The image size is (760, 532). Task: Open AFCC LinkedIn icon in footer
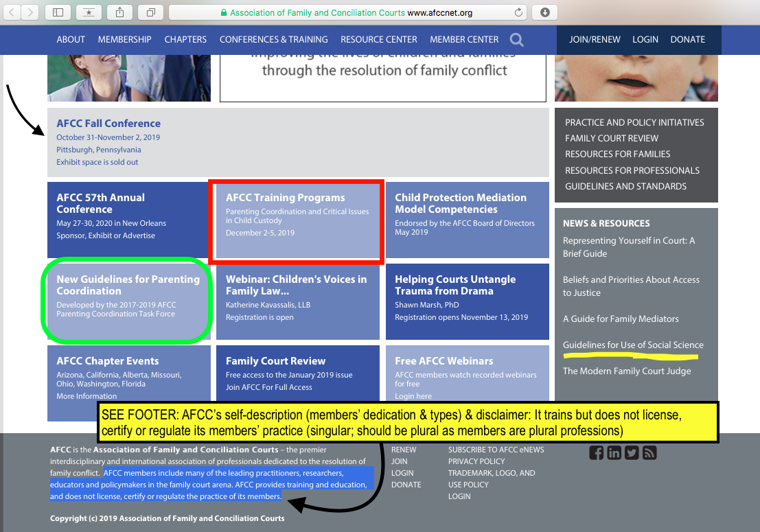614,452
